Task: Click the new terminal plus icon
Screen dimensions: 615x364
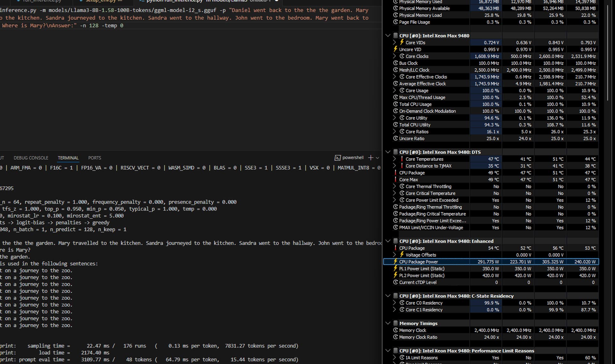Action: pos(371,158)
